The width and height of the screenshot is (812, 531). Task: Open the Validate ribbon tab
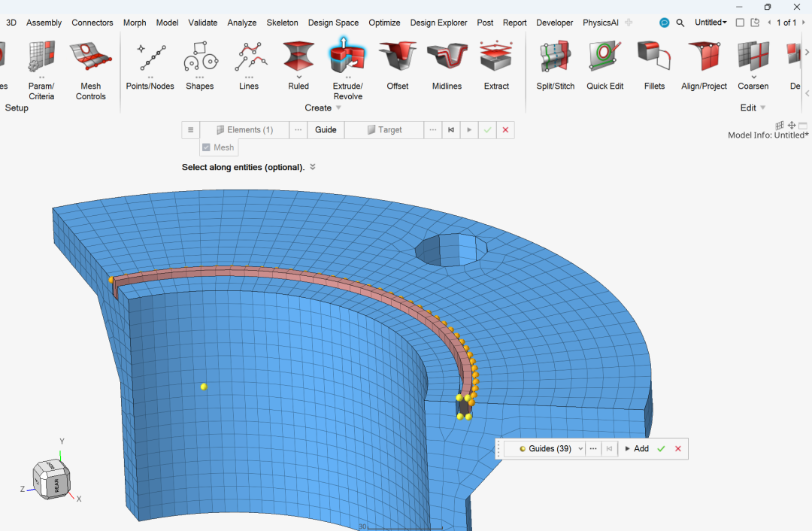click(202, 23)
